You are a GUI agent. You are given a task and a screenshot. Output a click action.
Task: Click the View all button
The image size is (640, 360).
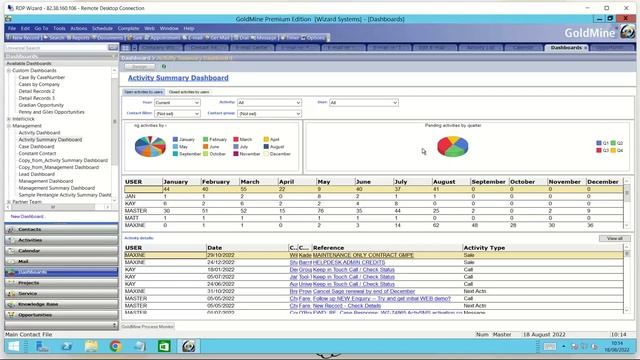click(x=615, y=238)
